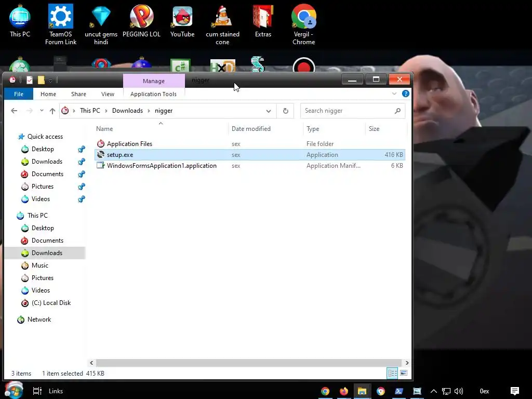Select This PC in navigation pane
The image size is (532, 399).
[37, 216]
